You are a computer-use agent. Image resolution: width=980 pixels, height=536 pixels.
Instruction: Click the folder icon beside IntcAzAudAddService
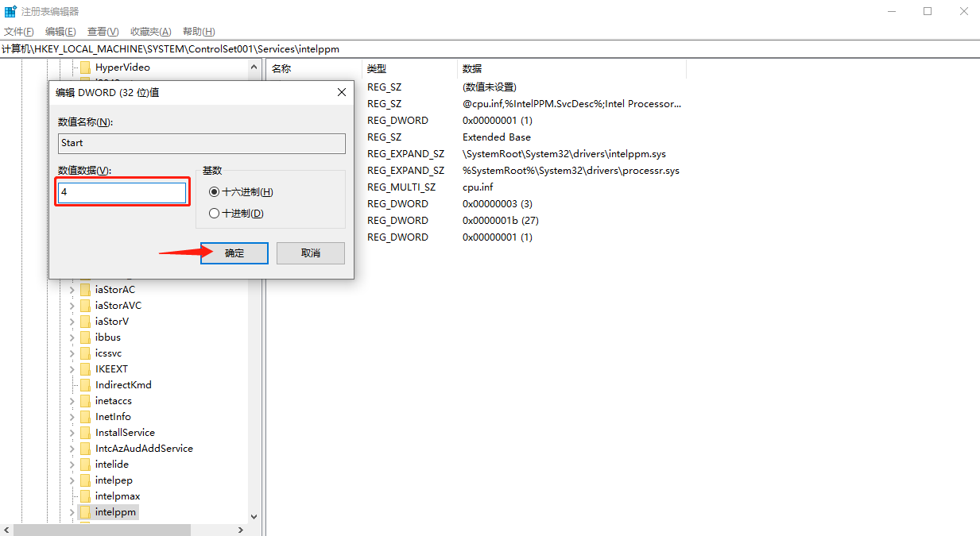pos(85,449)
